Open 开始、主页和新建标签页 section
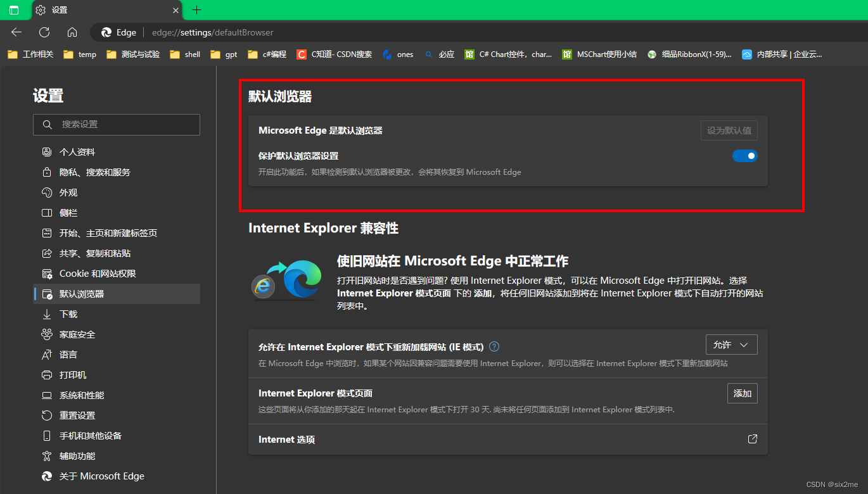 coord(117,233)
